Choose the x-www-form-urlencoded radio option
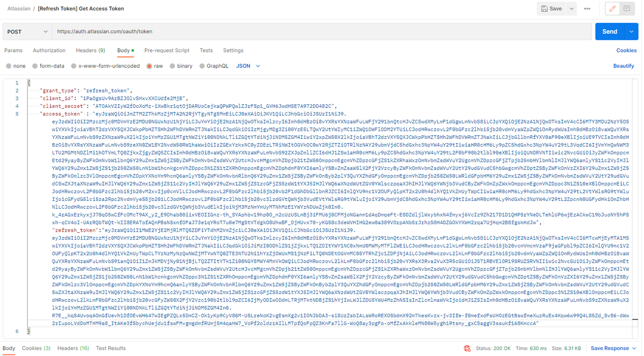 click(74, 66)
